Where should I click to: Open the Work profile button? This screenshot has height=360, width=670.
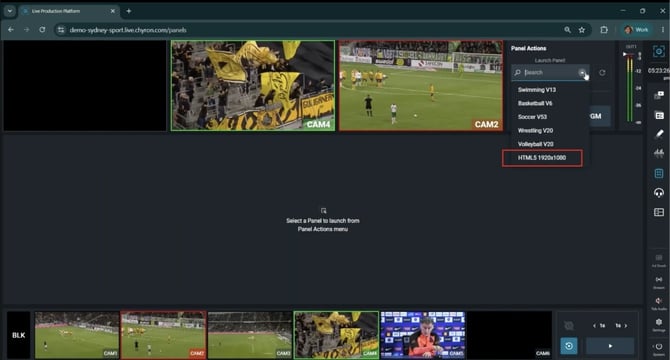[636, 29]
